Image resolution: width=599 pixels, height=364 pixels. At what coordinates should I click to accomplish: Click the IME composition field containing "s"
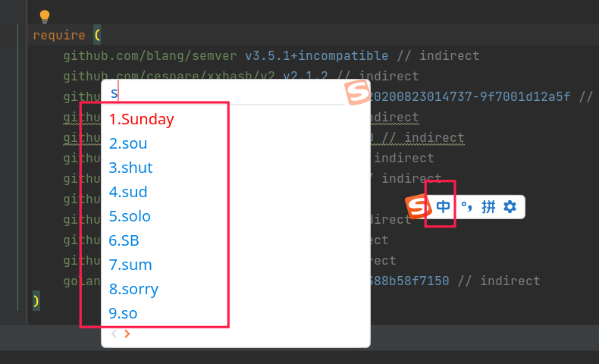pyautogui.click(x=227, y=93)
